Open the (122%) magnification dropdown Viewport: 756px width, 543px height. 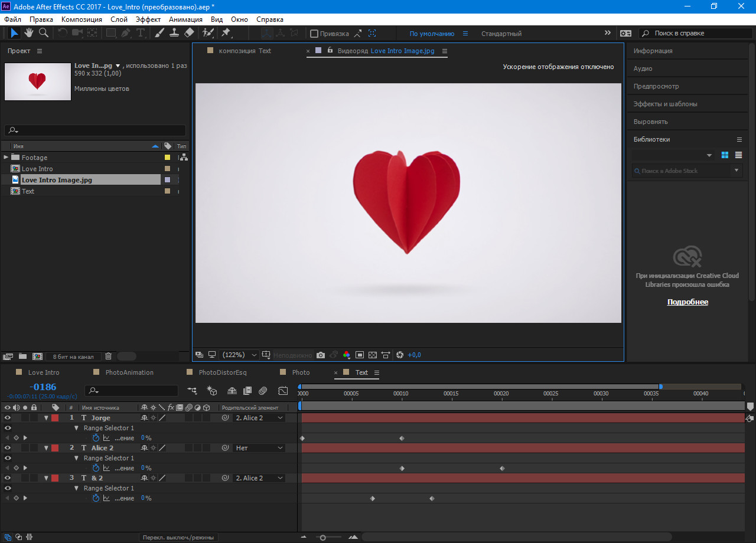[x=240, y=355]
